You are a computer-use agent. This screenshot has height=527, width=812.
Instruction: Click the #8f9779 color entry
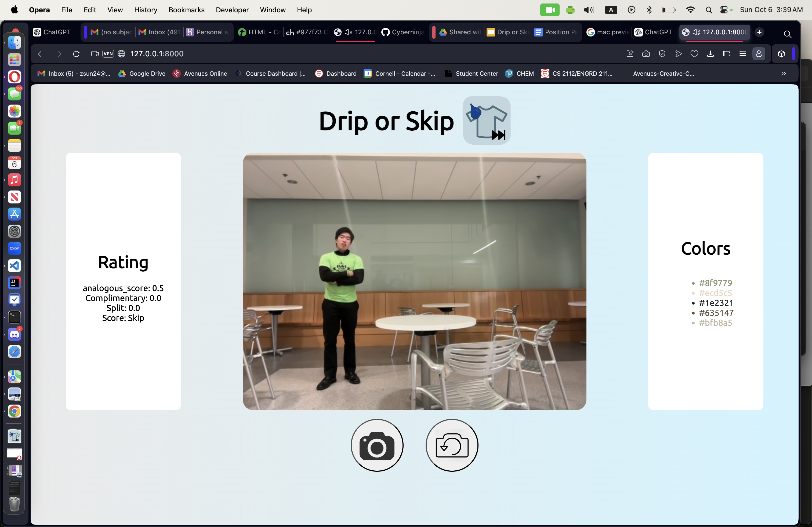715,283
